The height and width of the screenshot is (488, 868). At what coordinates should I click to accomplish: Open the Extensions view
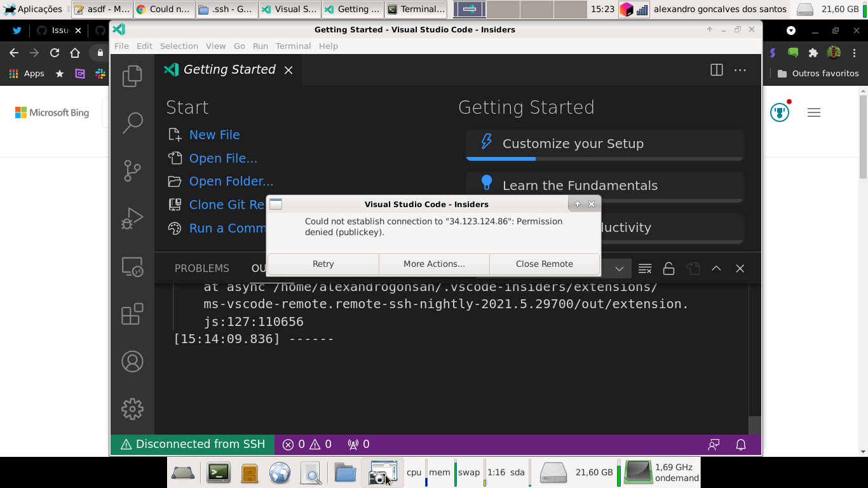pos(132,314)
